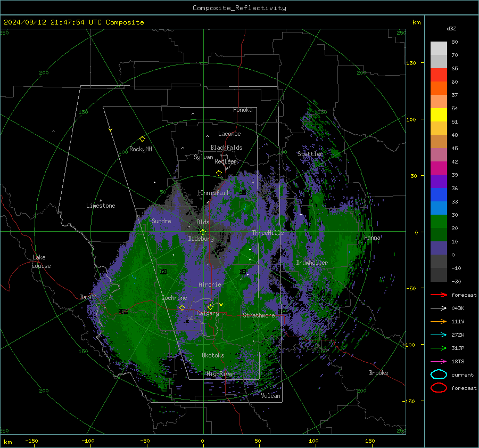
Task: Click the Strathmore town label
Action: pyautogui.click(x=259, y=315)
